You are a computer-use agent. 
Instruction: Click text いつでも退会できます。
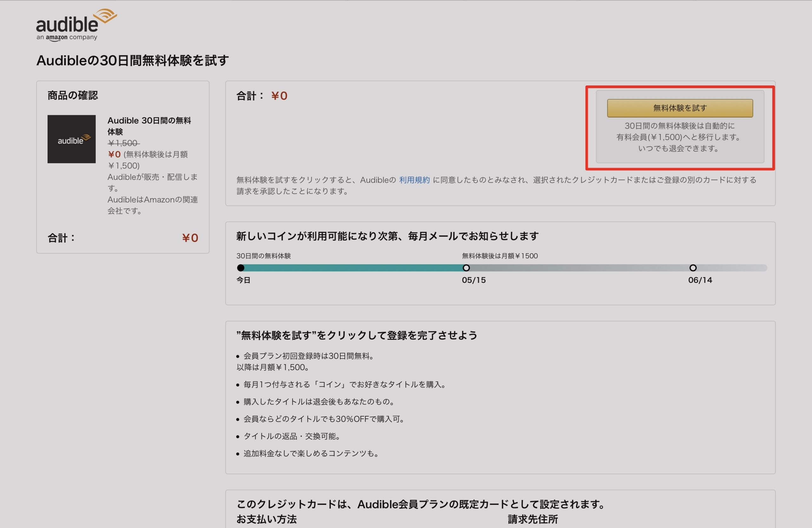point(680,148)
